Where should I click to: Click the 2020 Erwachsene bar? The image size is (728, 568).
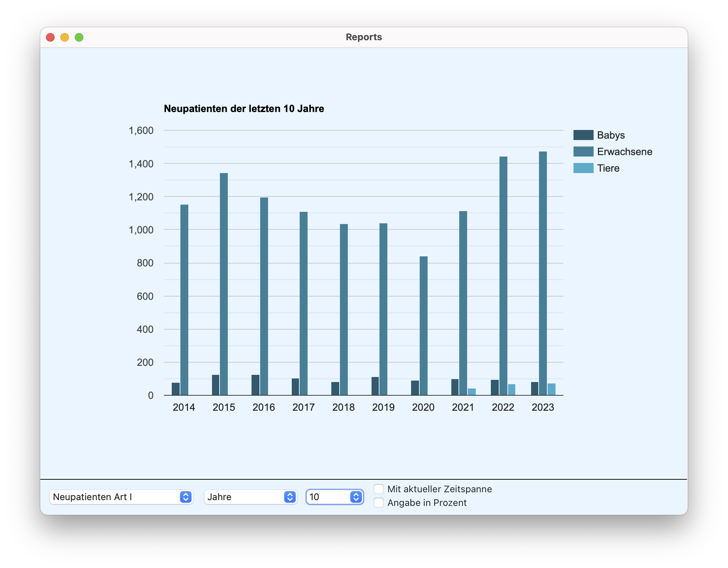tap(424, 325)
